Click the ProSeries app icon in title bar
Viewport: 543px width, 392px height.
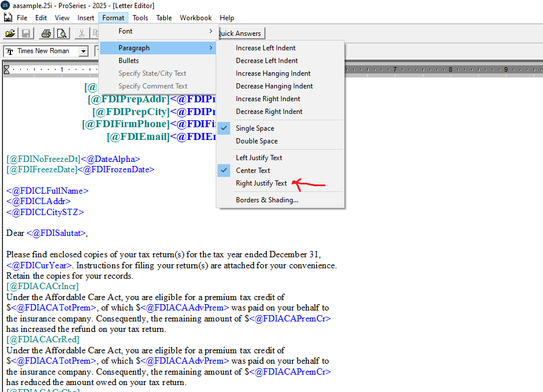point(5,5)
